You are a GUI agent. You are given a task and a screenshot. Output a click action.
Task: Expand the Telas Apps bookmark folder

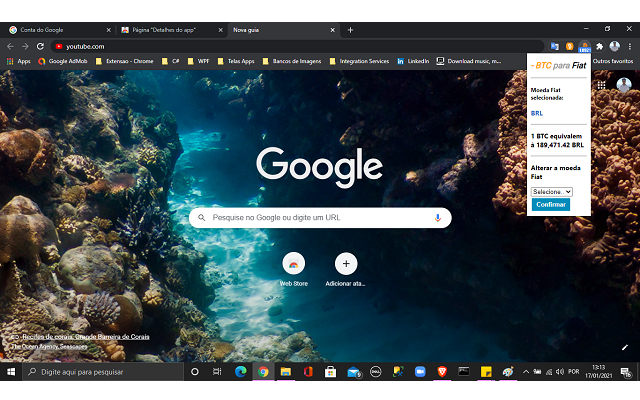click(238, 61)
